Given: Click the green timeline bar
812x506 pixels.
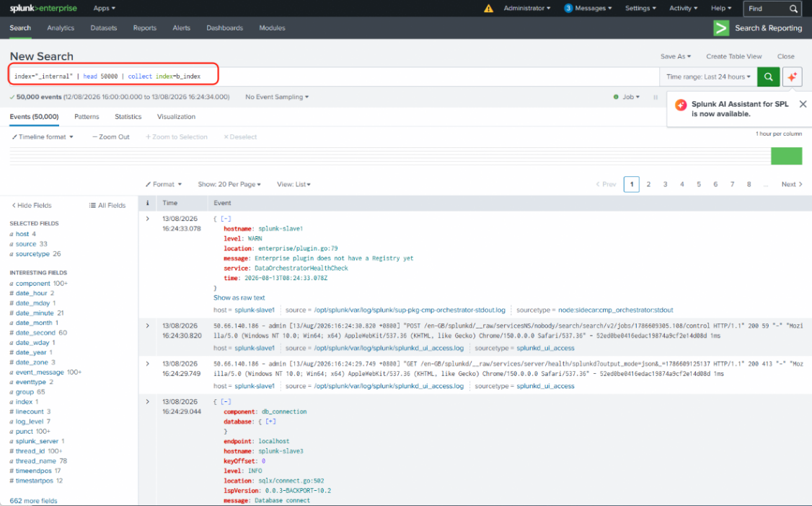Looking at the screenshot, I should (x=786, y=156).
